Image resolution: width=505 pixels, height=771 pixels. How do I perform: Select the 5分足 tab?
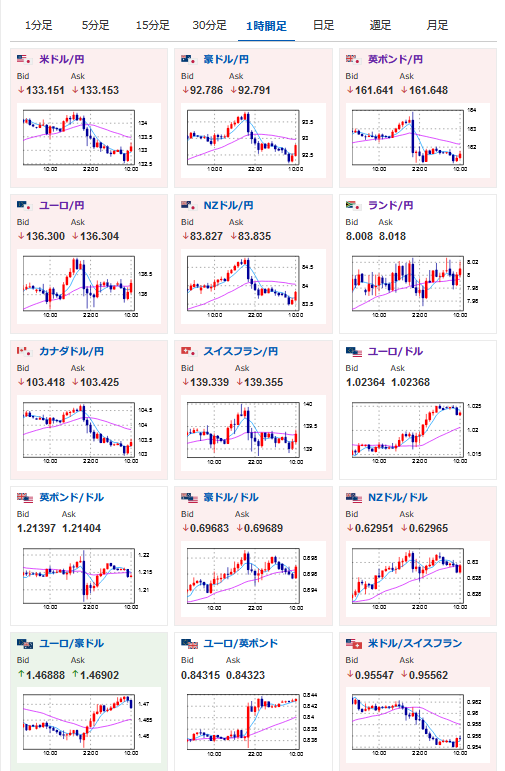click(95, 26)
